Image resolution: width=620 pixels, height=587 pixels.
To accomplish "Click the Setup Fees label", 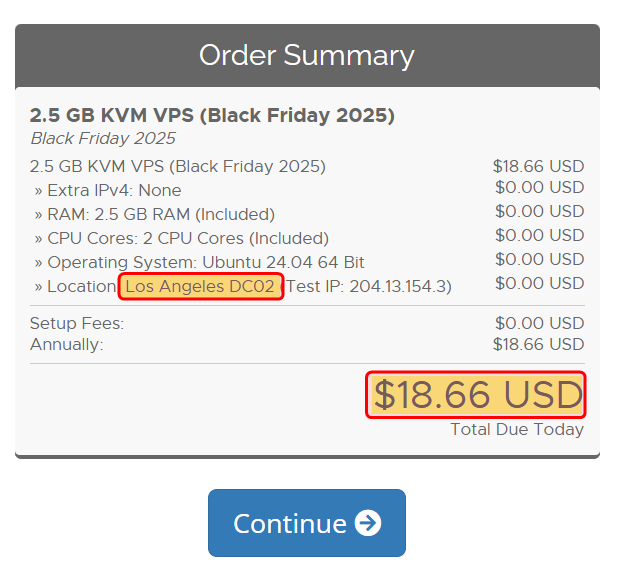I will click(x=77, y=324).
